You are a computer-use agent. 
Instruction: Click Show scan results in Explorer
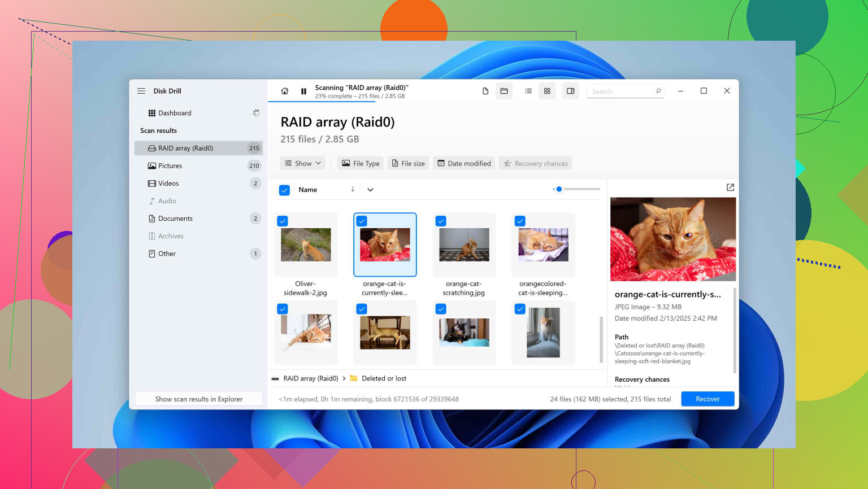click(199, 399)
